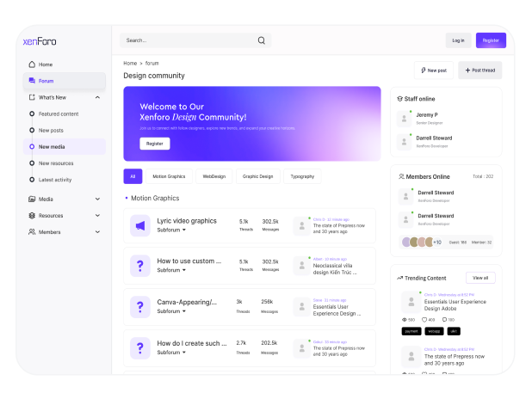
Task: Click question mark icon beside Canva-Appearing thread
Action: tap(139, 307)
